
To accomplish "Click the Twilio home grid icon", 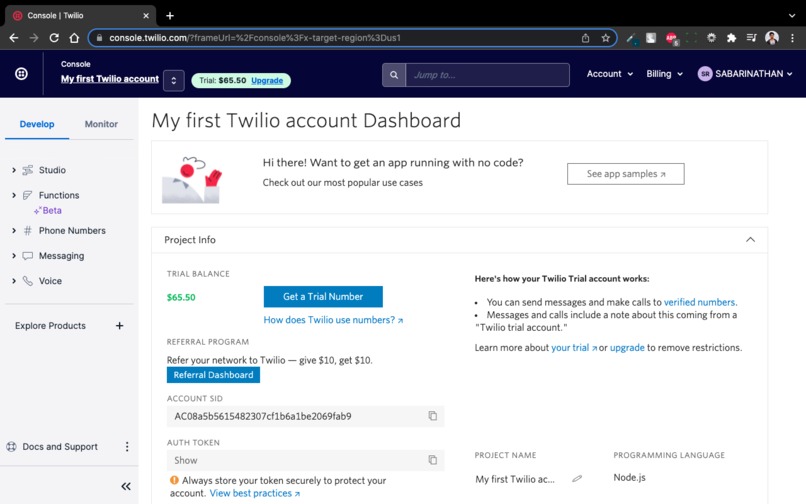I will [x=21, y=74].
